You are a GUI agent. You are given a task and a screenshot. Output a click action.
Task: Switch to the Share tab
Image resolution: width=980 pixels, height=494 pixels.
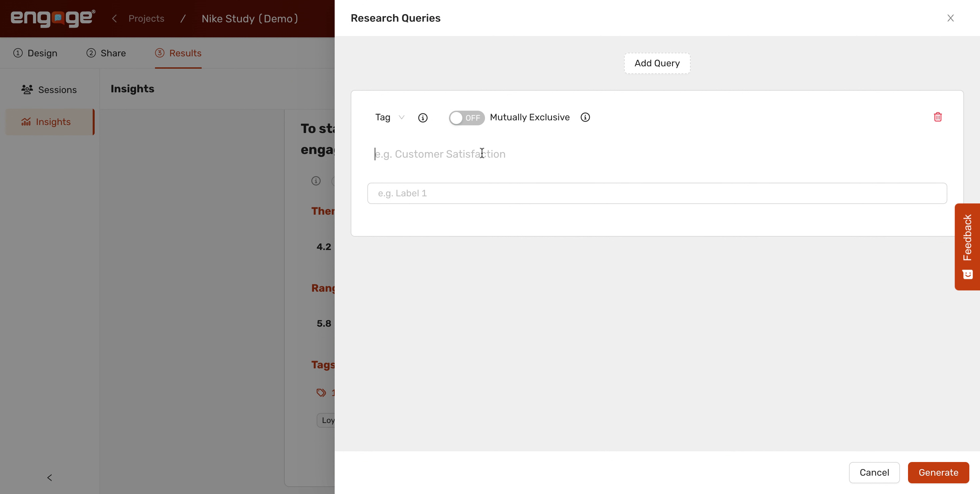(106, 53)
